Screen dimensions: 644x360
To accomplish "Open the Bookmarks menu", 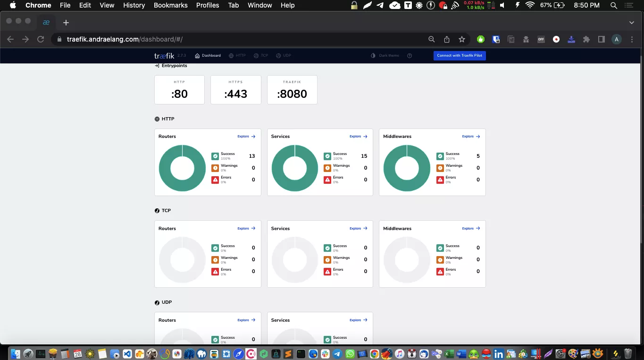I will click(171, 5).
